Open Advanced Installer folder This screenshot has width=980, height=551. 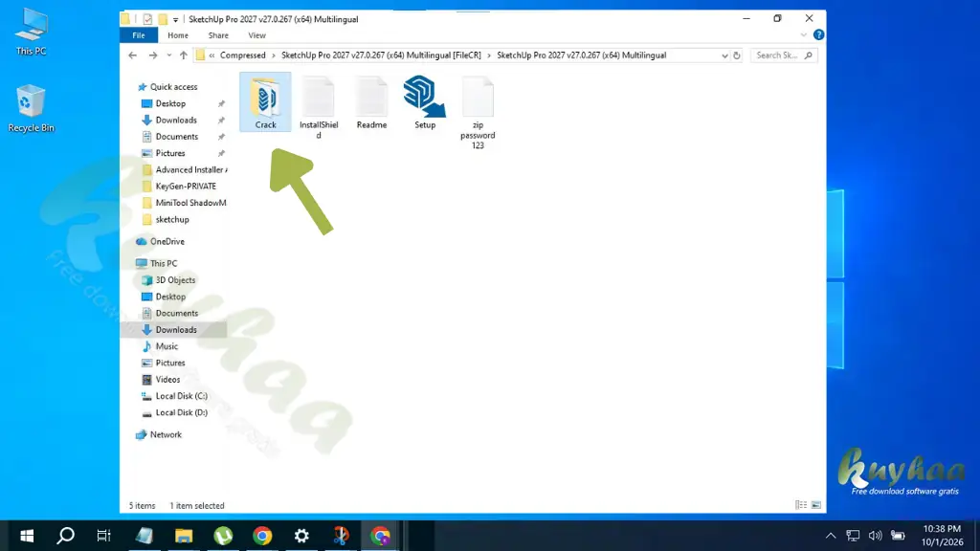[x=185, y=170]
